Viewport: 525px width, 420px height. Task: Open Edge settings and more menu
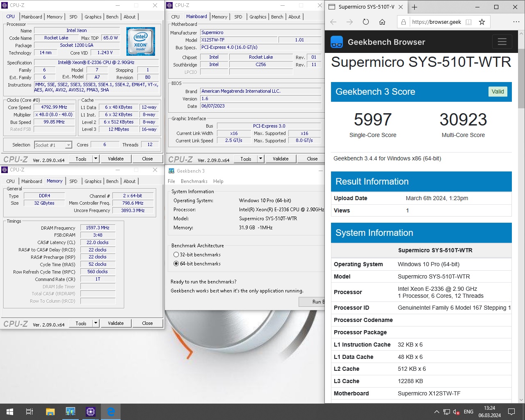point(516,22)
